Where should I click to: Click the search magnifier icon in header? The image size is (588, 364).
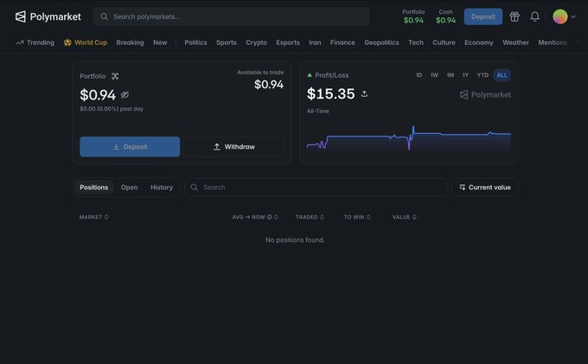coord(104,17)
